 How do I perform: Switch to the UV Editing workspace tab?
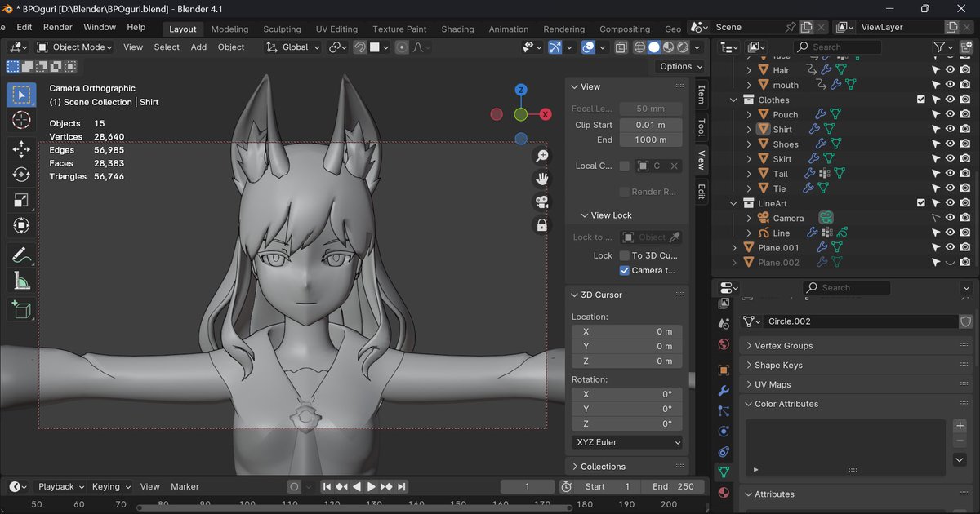(x=336, y=29)
